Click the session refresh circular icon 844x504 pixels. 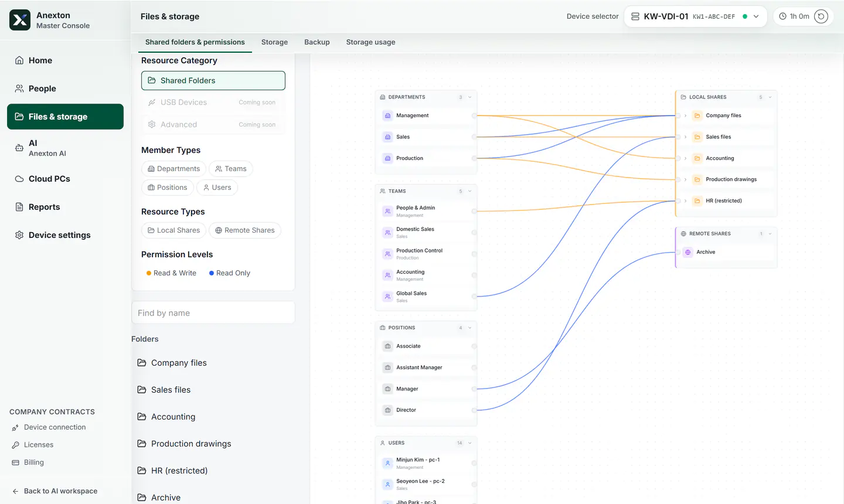pos(821,16)
